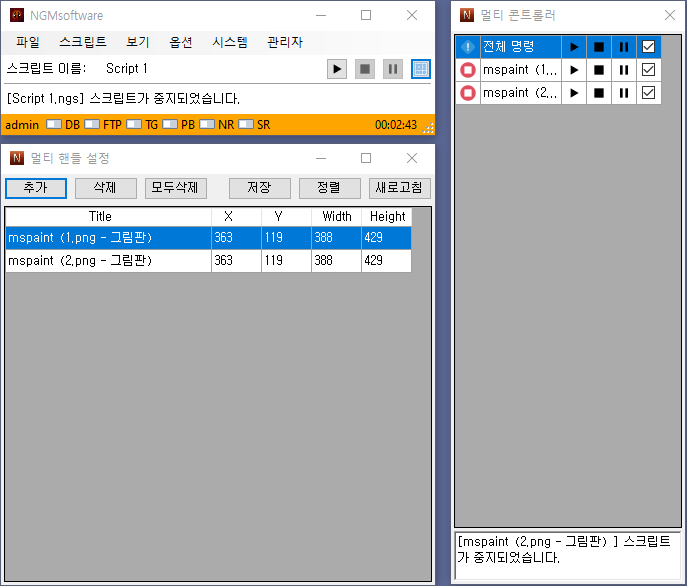This screenshot has height=586, width=687.
Task: Arrange windows with 정렬 button
Action: coord(329,188)
